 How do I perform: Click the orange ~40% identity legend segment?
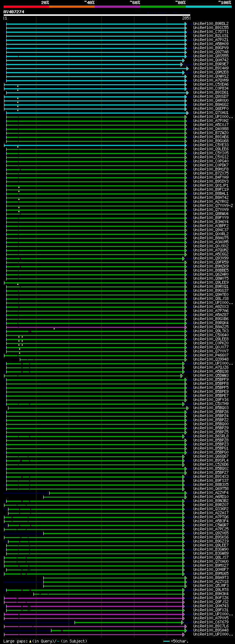pyautogui.click(x=72, y=7)
